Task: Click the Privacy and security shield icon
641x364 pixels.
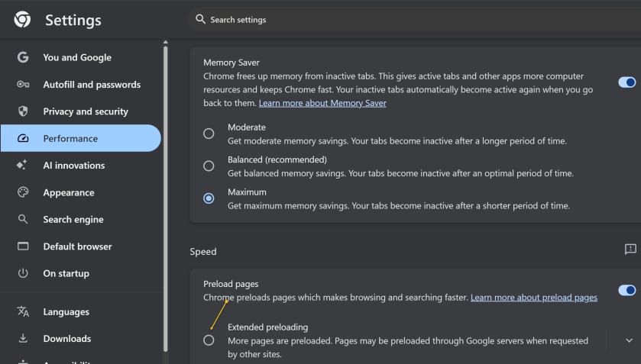Action: click(x=23, y=111)
